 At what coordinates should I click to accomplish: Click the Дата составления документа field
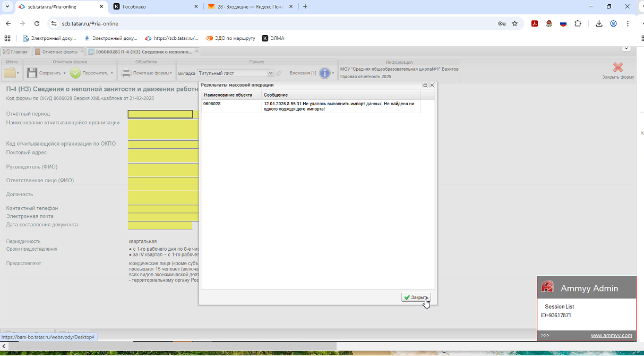tap(160, 225)
